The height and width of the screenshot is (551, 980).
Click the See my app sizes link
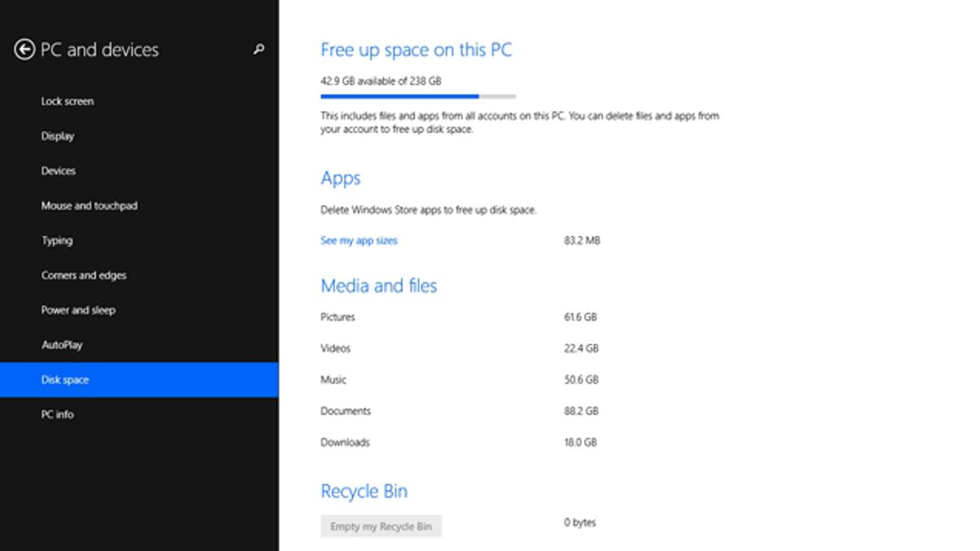[x=359, y=241]
